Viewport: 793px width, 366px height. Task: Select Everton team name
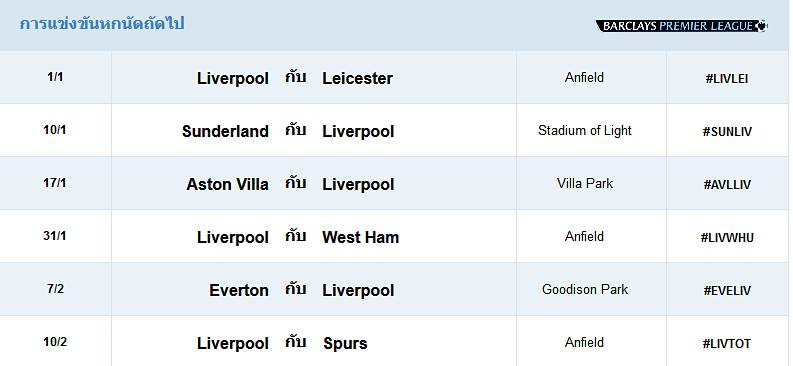point(239,291)
